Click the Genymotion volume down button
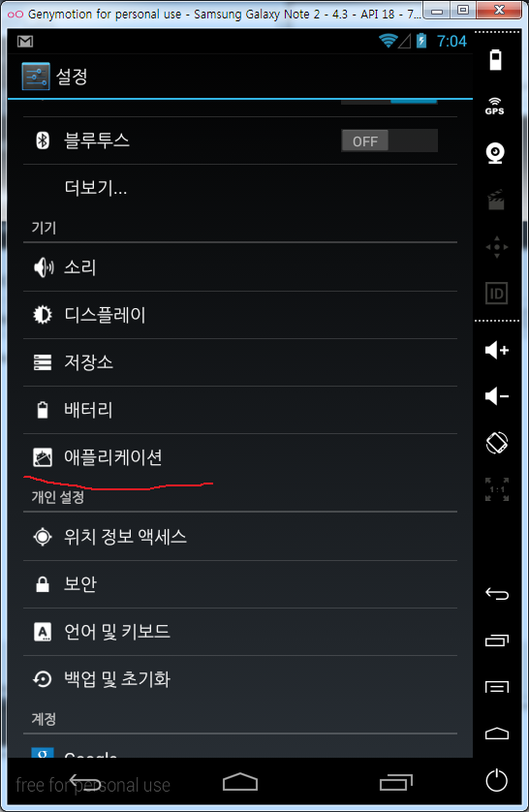The height and width of the screenshot is (812, 529). 496,396
